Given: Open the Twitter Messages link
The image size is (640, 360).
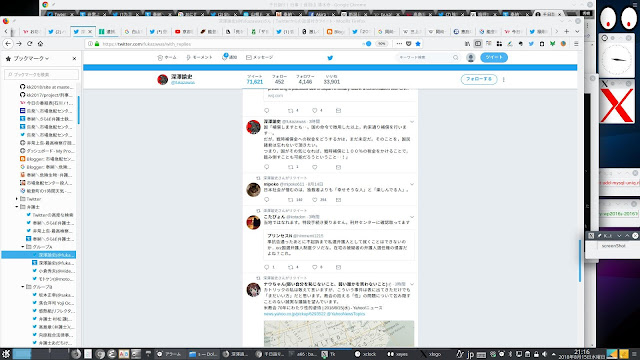Looking at the screenshot, I should point(260,58).
